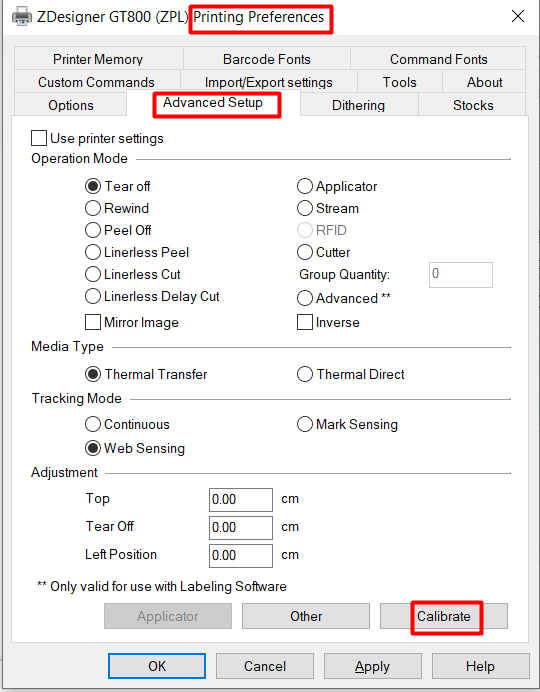This screenshot has width=540, height=692.
Task: Click the 'Tracking Mode' section label
Action: click(x=76, y=399)
